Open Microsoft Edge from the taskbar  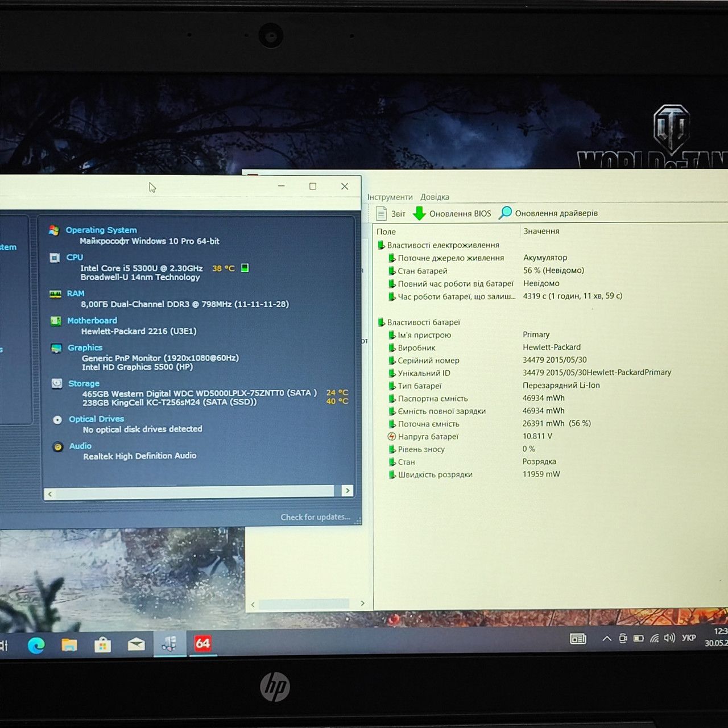click(36, 645)
